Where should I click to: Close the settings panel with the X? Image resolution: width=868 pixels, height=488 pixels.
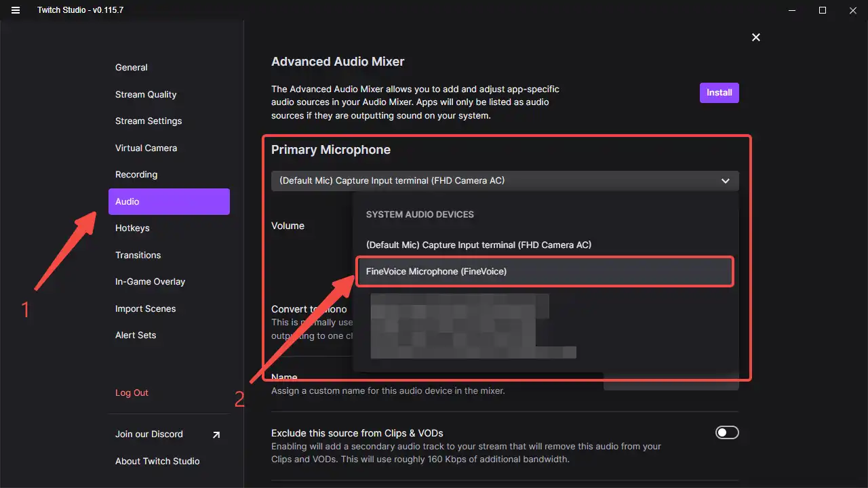pyautogui.click(x=756, y=37)
